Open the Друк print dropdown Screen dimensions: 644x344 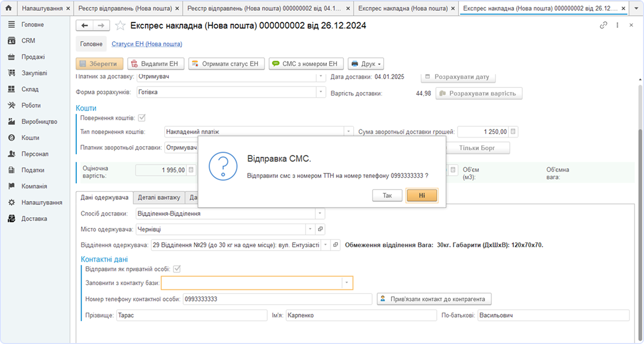[x=366, y=64]
